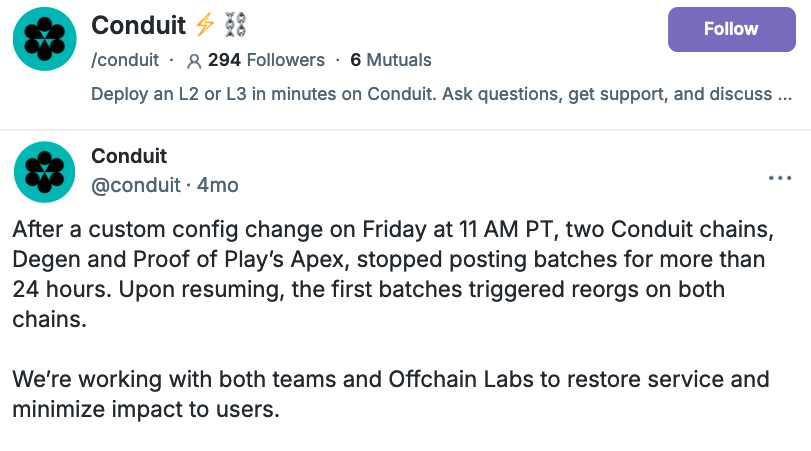View the 6 Mutuals list
811x451 pixels.
[390, 60]
